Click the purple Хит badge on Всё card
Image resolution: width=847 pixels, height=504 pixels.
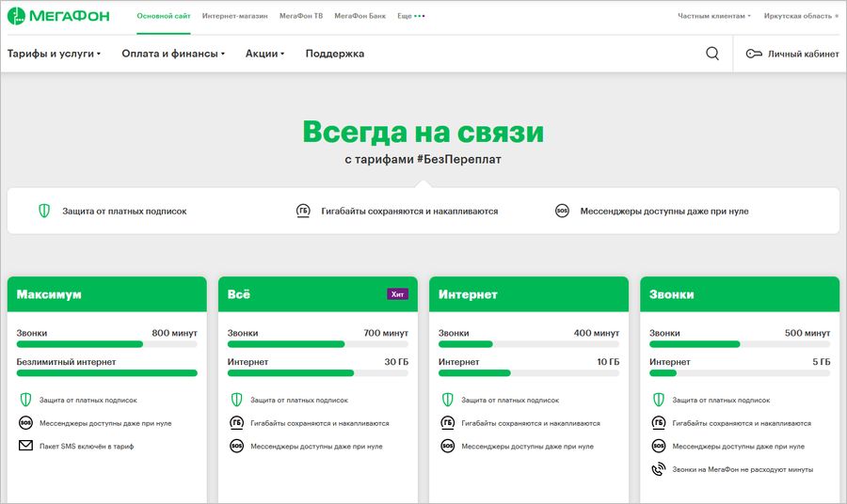coord(397,294)
